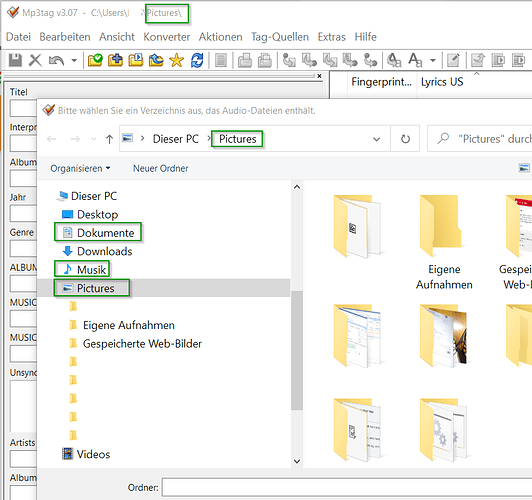Undo last change in Mp3tag toolbar
The width and height of the screenshot is (532, 500).
coord(56,60)
